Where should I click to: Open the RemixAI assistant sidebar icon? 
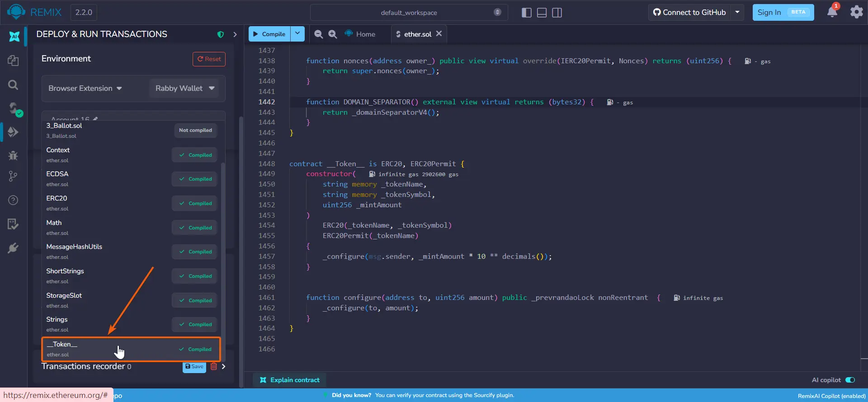pyautogui.click(x=14, y=36)
